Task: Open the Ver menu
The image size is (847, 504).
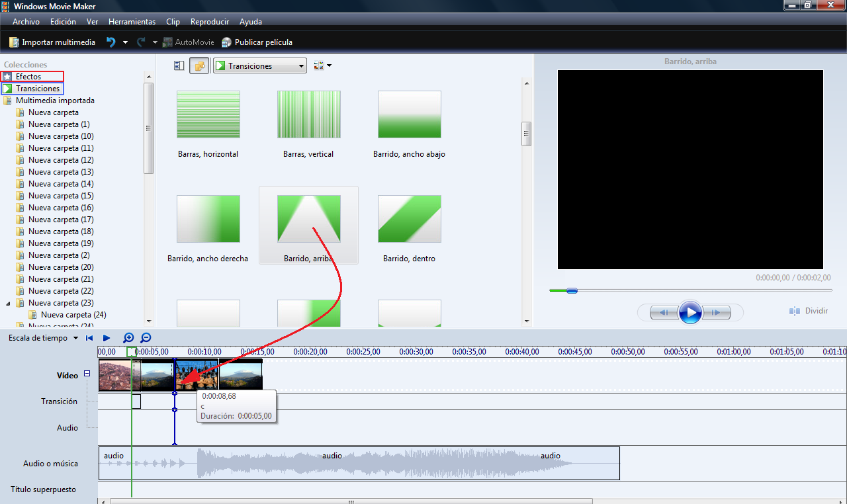Action: pyautogui.click(x=92, y=22)
